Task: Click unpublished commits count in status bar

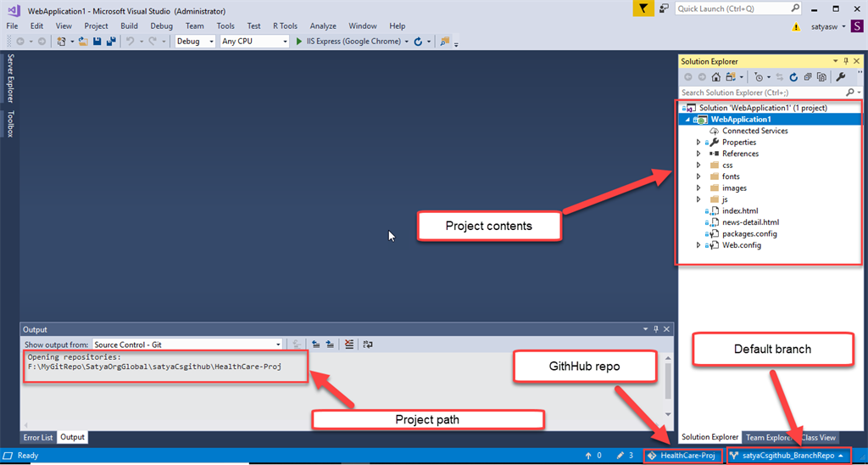Action: (x=593, y=456)
